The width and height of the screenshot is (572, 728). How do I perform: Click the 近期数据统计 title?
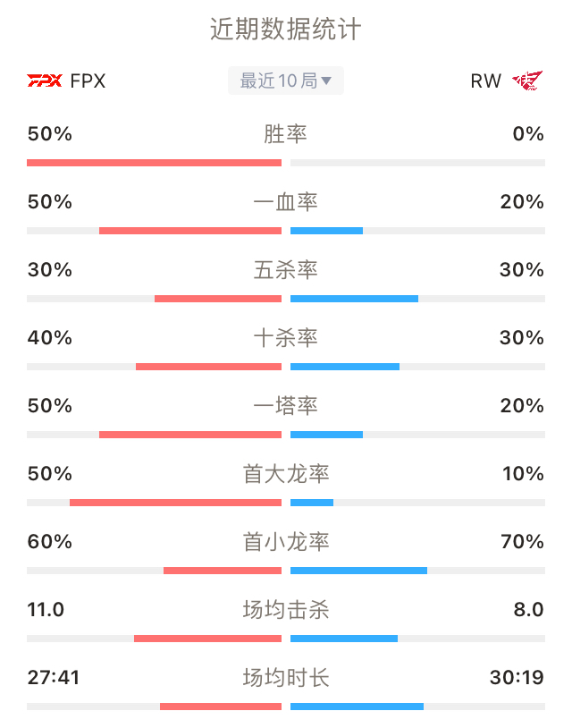click(x=286, y=29)
